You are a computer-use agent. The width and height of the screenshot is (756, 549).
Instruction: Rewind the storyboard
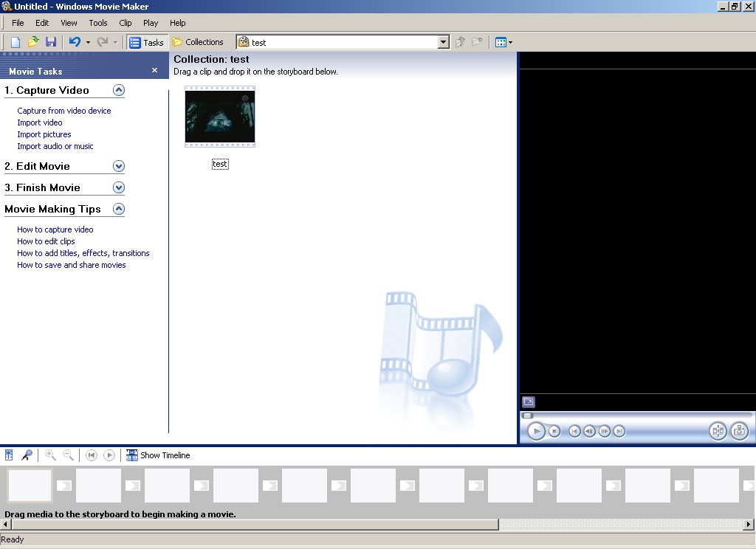[x=91, y=455]
